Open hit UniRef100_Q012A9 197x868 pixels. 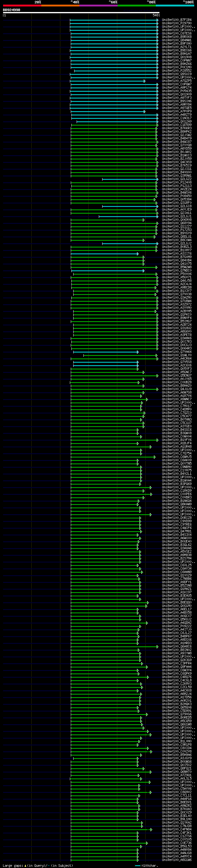(177, 121)
